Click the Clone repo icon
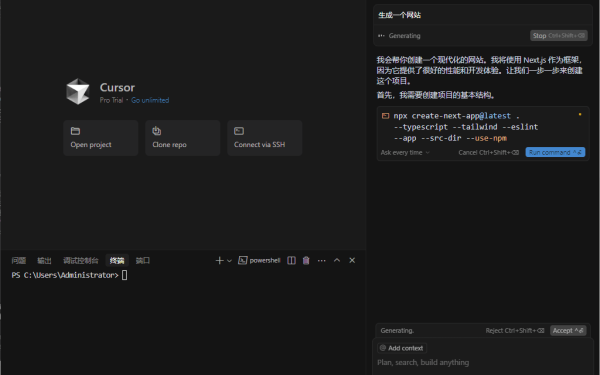This screenshot has height=375, width=600. [x=157, y=131]
